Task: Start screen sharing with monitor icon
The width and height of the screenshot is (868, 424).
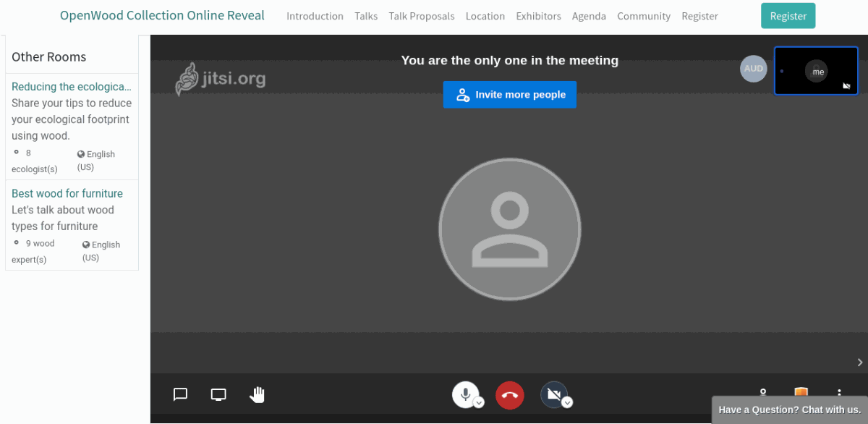Action: point(218,394)
